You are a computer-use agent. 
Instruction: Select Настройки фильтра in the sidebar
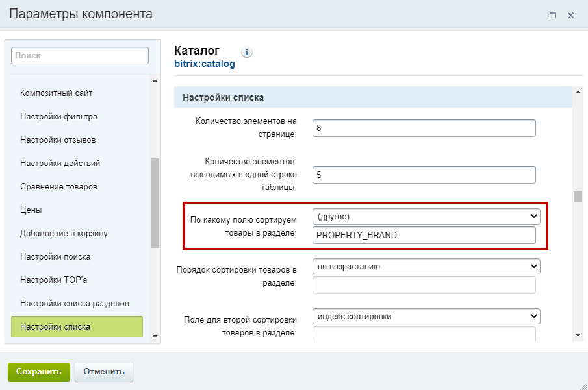pyautogui.click(x=58, y=117)
